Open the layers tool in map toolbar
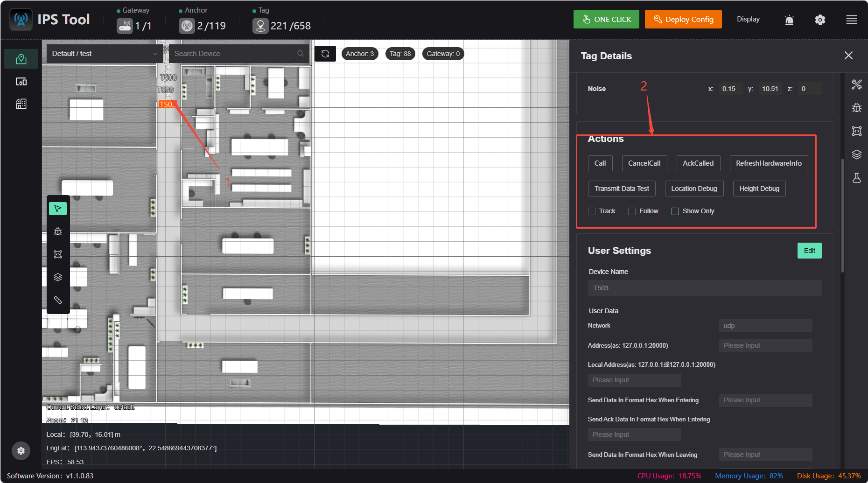Image resolution: width=868 pixels, height=483 pixels. [58, 277]
